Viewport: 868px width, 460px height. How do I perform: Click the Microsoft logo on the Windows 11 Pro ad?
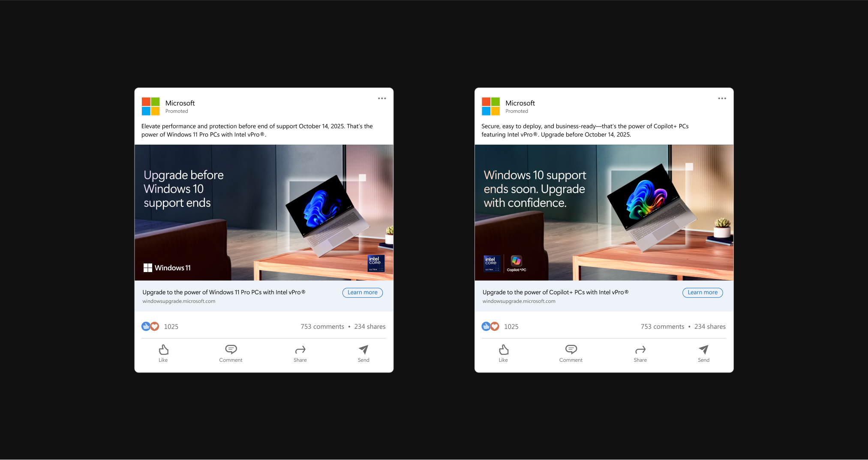click(x=150, y=106)
